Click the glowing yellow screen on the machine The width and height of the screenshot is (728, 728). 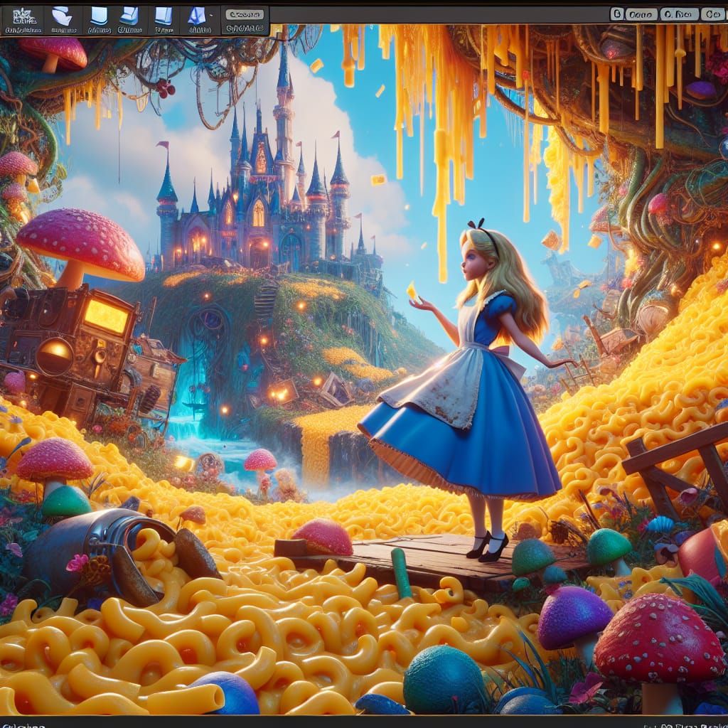pyautogui.click(x=106, y=316)
